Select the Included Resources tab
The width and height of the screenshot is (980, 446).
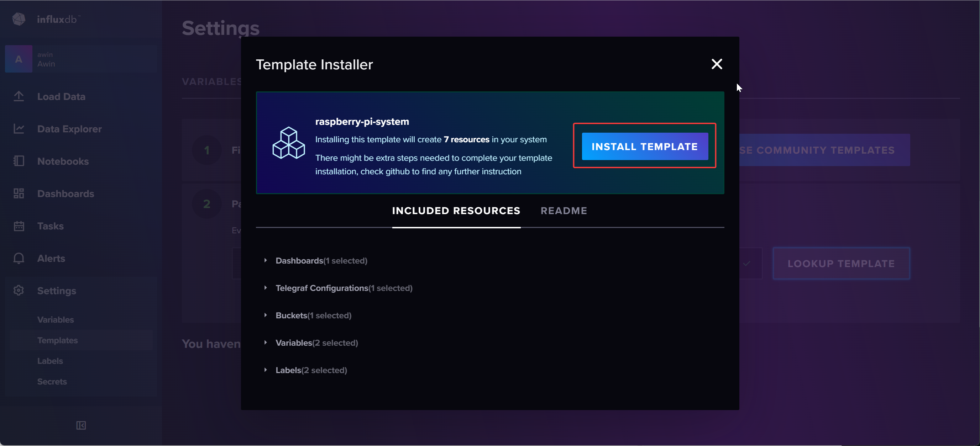click(456, 211)
